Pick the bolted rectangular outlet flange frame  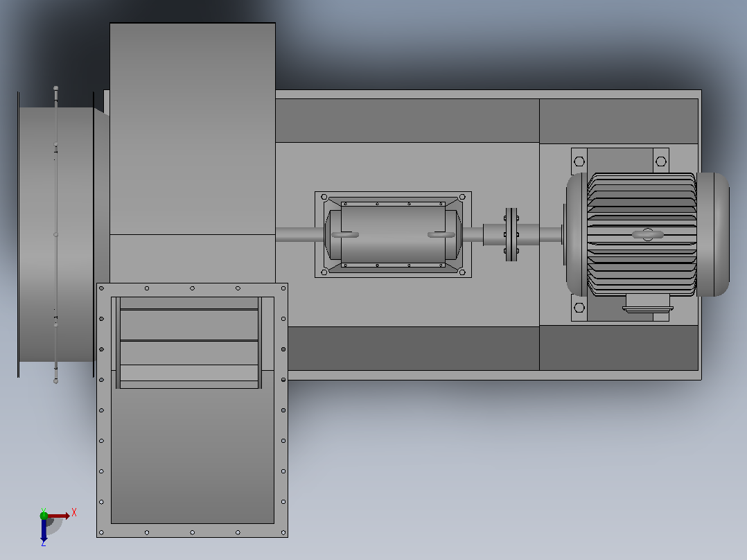point(192,410)
